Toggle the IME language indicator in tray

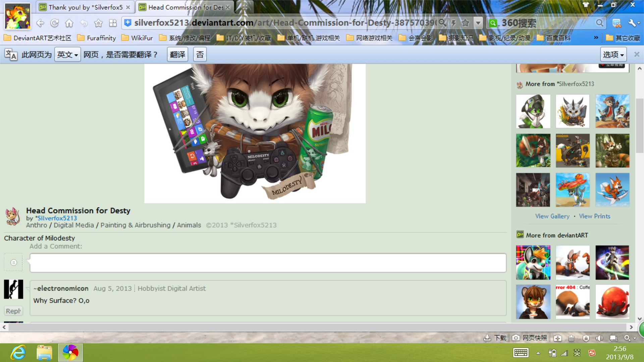click(x=577, y=353)
